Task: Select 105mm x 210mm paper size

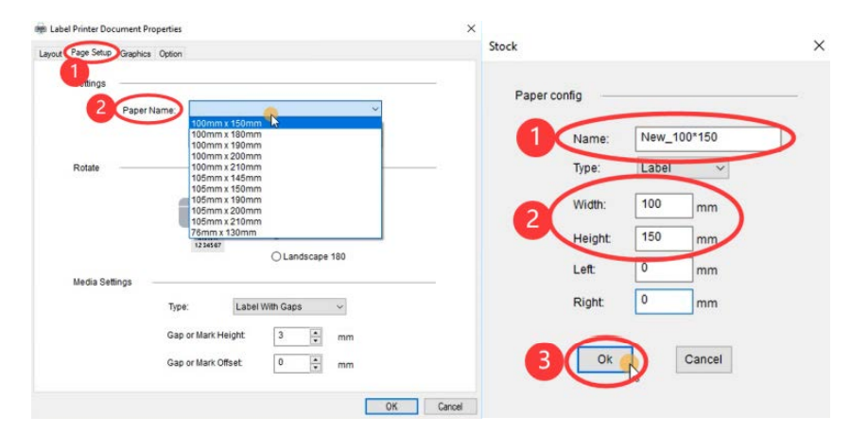Action: pos(286,221)
